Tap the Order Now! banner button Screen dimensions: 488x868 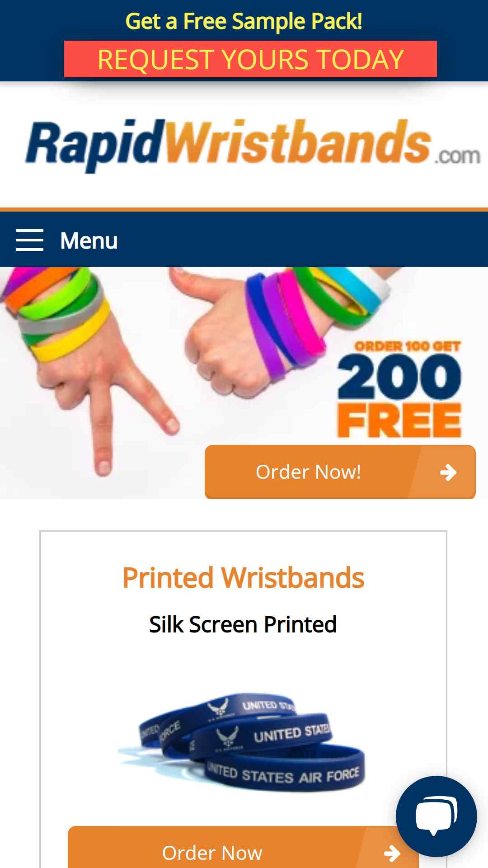(340, 472)
